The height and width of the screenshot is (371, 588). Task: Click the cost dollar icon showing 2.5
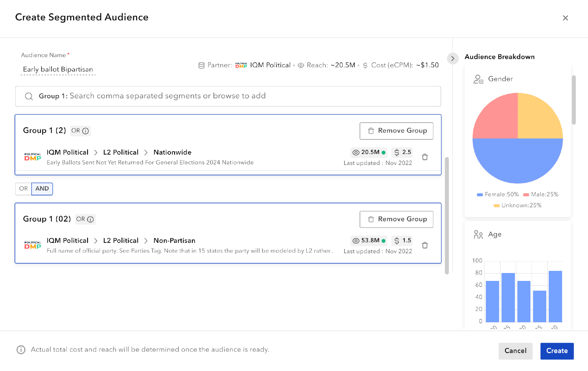pyautogui.click(x=396, y=152)
